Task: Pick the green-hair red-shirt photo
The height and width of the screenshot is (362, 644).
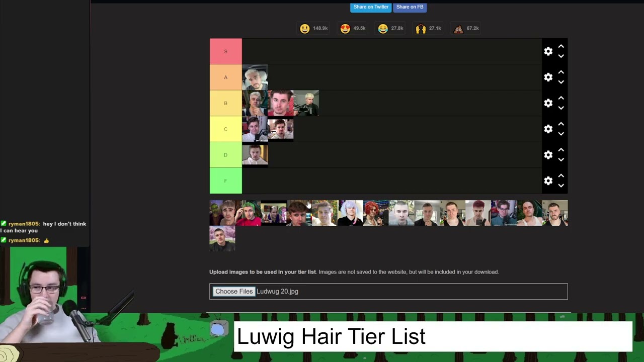Action: pyautogui.click(x=248, y=213)
